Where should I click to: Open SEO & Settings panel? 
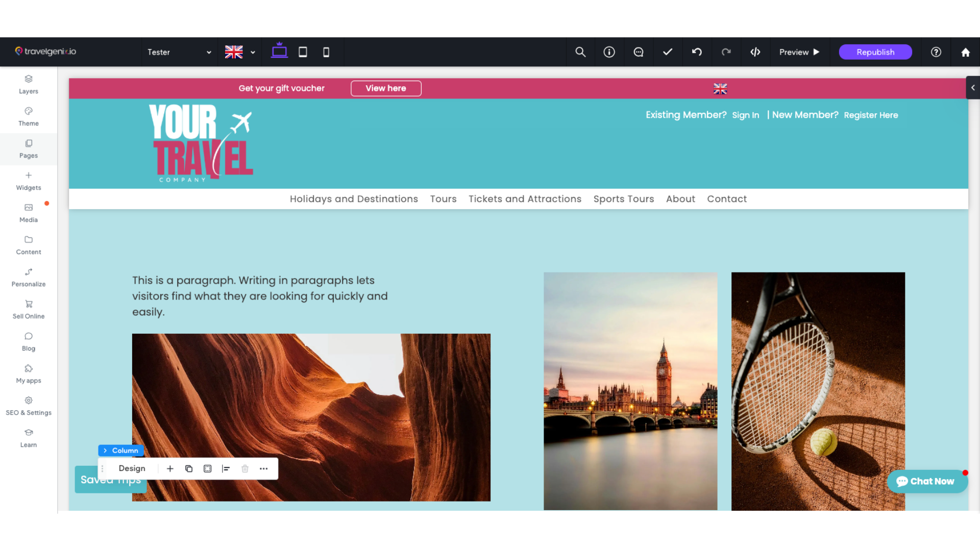28,405
